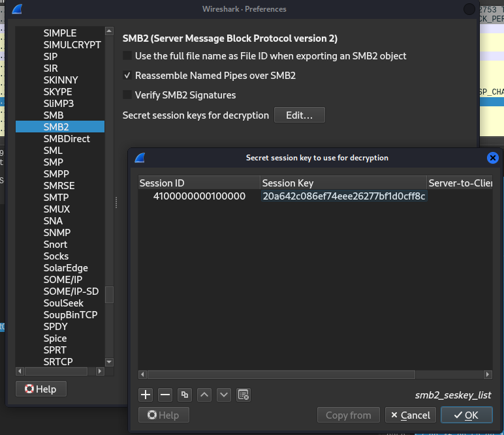Select SMRSE in the protocol list
Image resolution: width=504 pixels, height=435 pixels.
(x=60, y=186)
